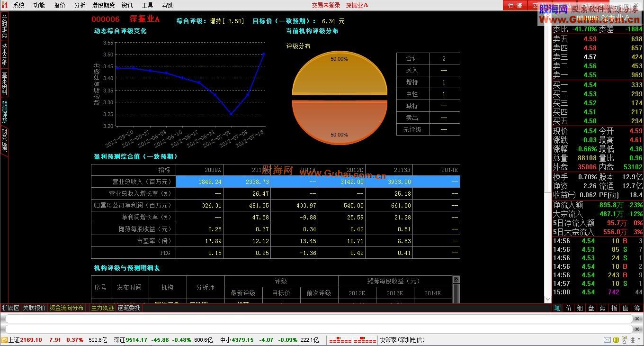Select the 盘 tab in quote panel
Viewport: 644px width, 346px height.
591,308
